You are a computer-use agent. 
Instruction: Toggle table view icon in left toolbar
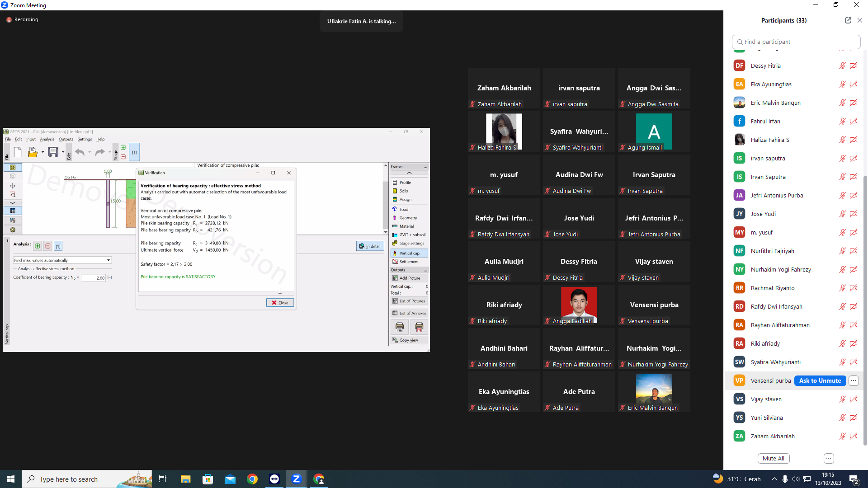click(13, 211)
